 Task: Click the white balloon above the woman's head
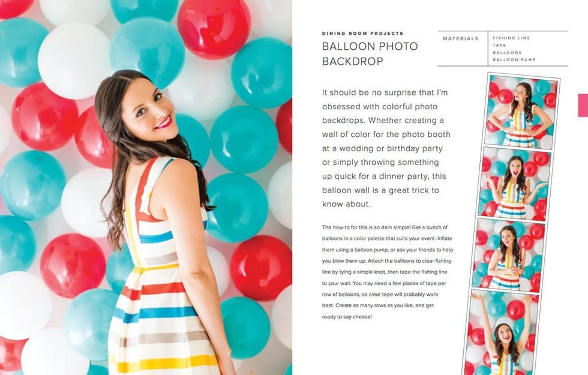click(75, 60)
